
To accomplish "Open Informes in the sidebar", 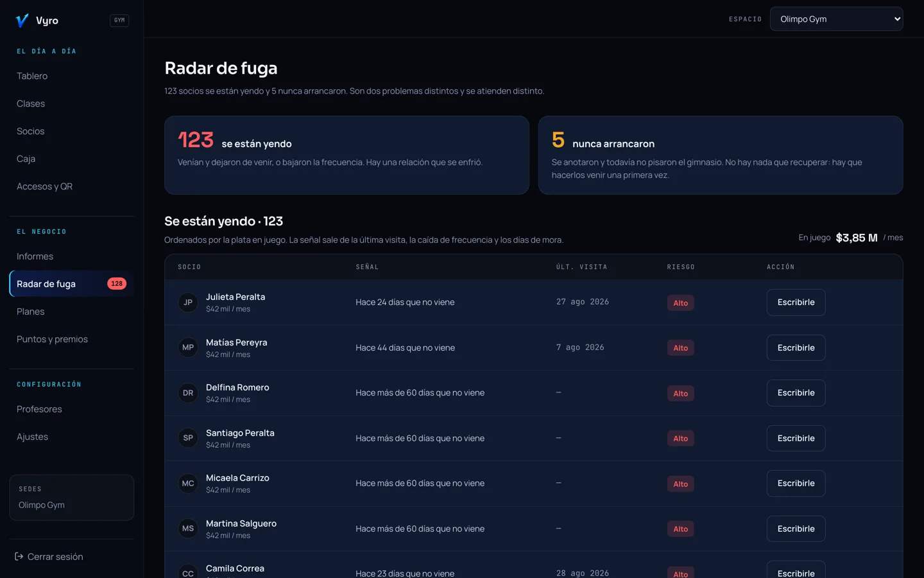I will [x=71, y=256].
